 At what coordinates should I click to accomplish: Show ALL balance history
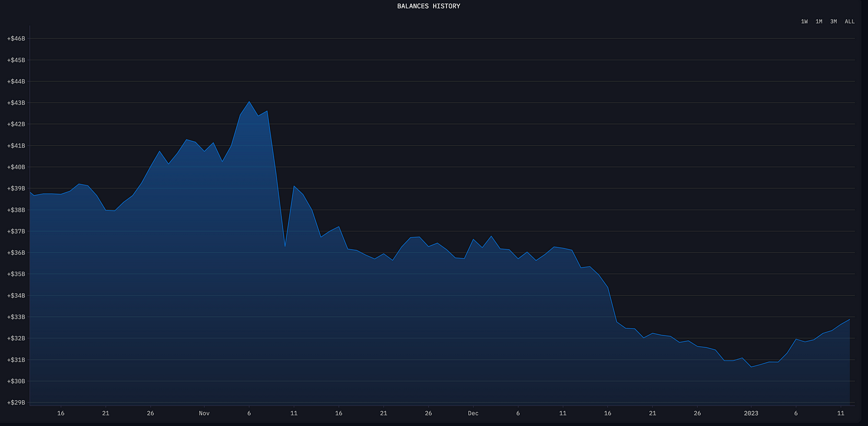tap(850, 21)
